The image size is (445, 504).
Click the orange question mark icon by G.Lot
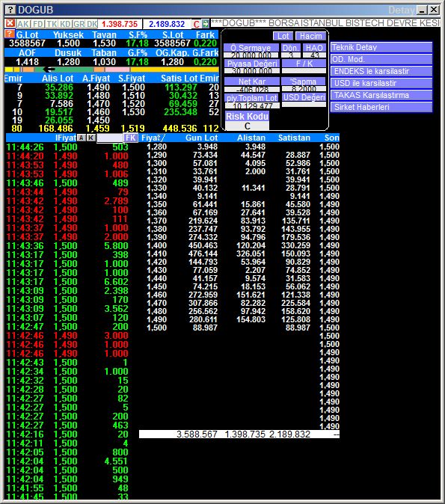tap(10, 34)
